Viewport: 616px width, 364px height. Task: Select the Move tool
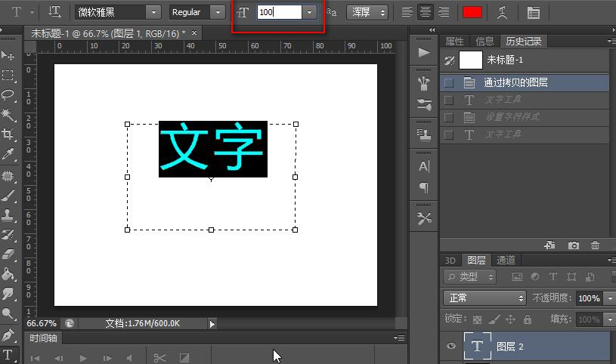click(x=8, y=55)
